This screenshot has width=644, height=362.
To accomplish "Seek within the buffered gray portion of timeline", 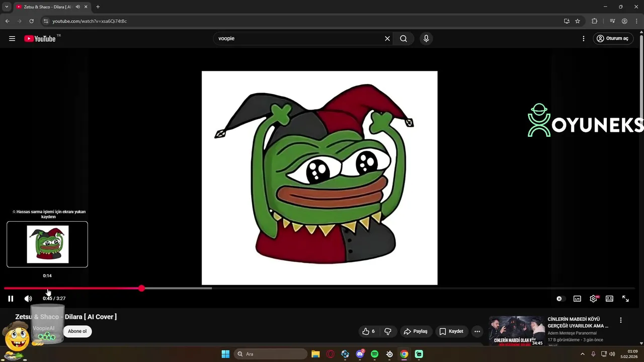I will pyautogui.click(x=177, y=288).
